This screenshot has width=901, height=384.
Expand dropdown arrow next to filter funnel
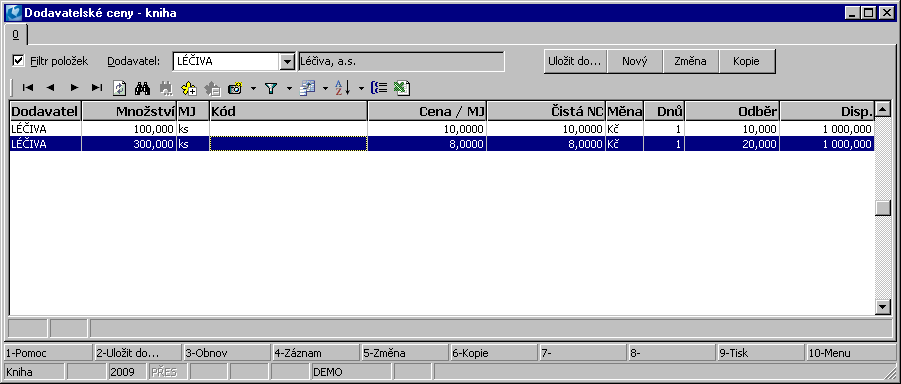[x=289, y=88]
